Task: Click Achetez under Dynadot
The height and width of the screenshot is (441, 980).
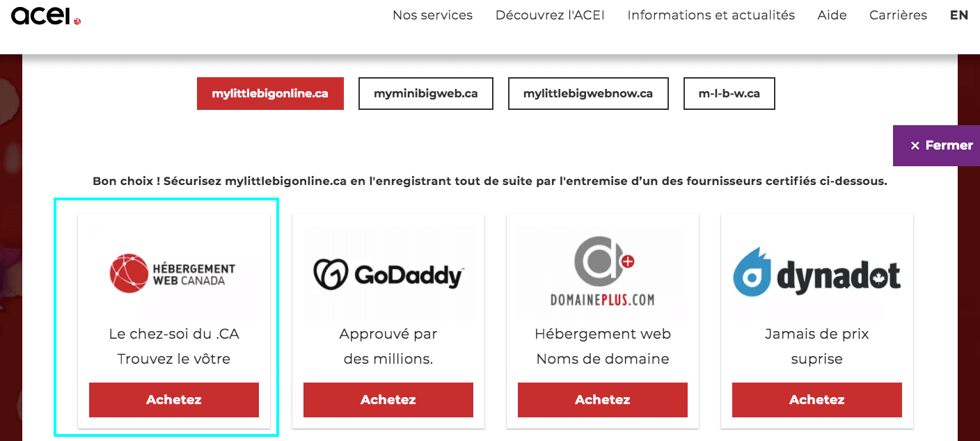Action: coord(817,400)
